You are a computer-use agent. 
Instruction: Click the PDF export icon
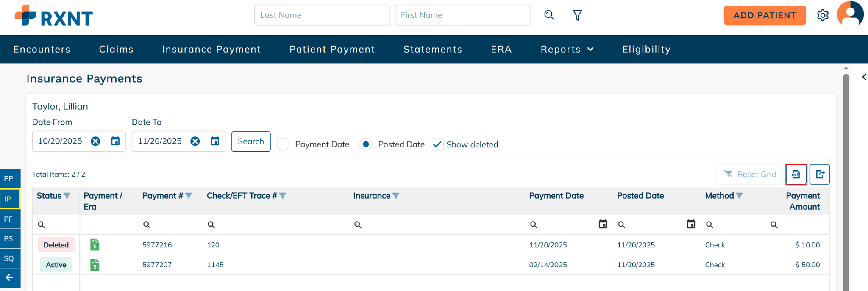[796, 175]
